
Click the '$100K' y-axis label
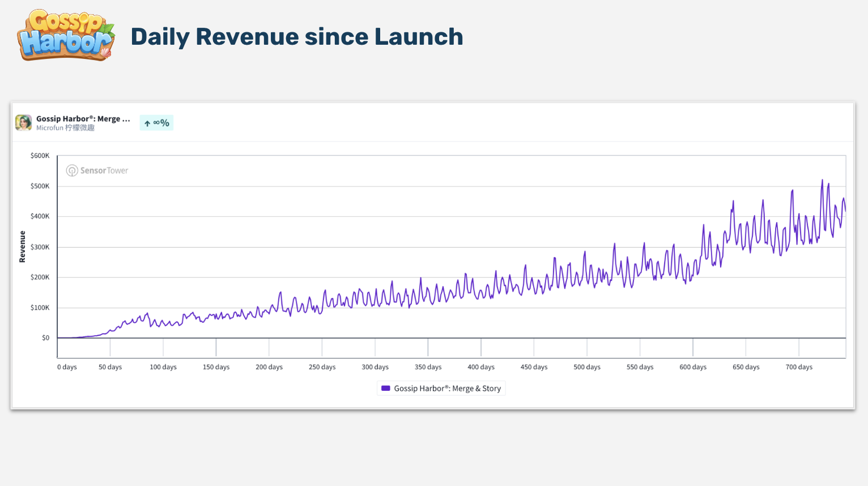(40, 308)
